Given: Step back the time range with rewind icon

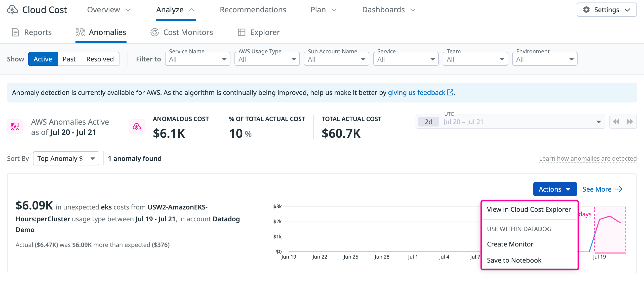Looking at the screenshot, I should click(x=616, y=122).
